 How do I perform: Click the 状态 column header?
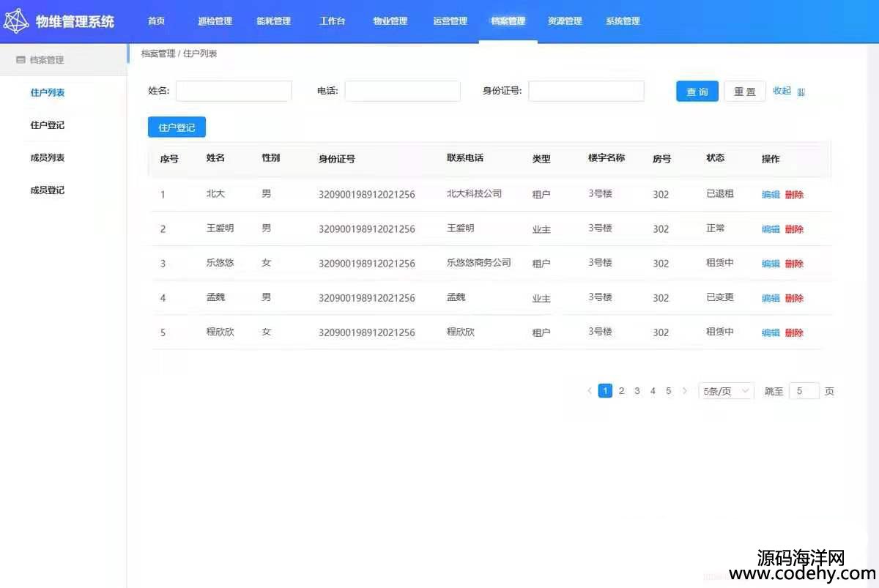pos(716,158)
